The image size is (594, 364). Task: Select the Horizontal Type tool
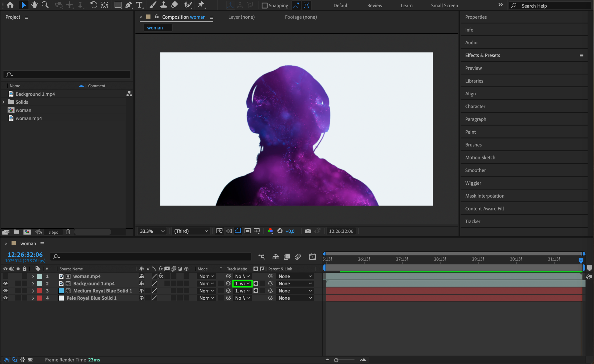tap(140, 5)
